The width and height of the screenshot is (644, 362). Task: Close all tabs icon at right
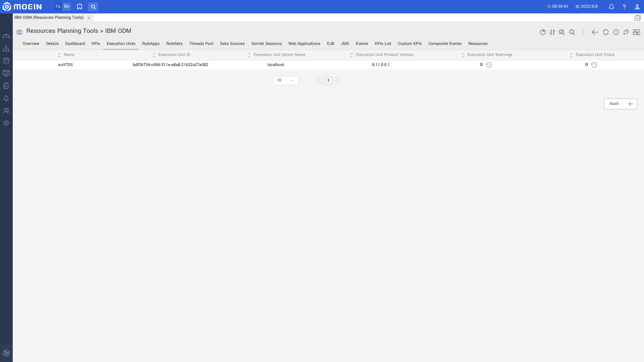point(637,18)
